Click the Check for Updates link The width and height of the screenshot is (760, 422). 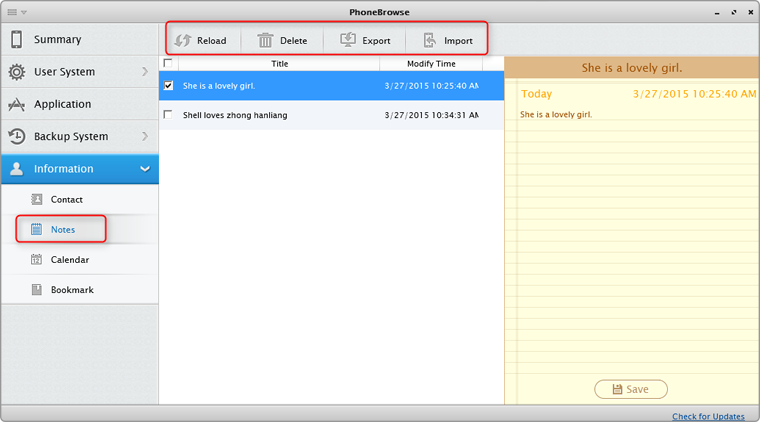click(708, 416)
